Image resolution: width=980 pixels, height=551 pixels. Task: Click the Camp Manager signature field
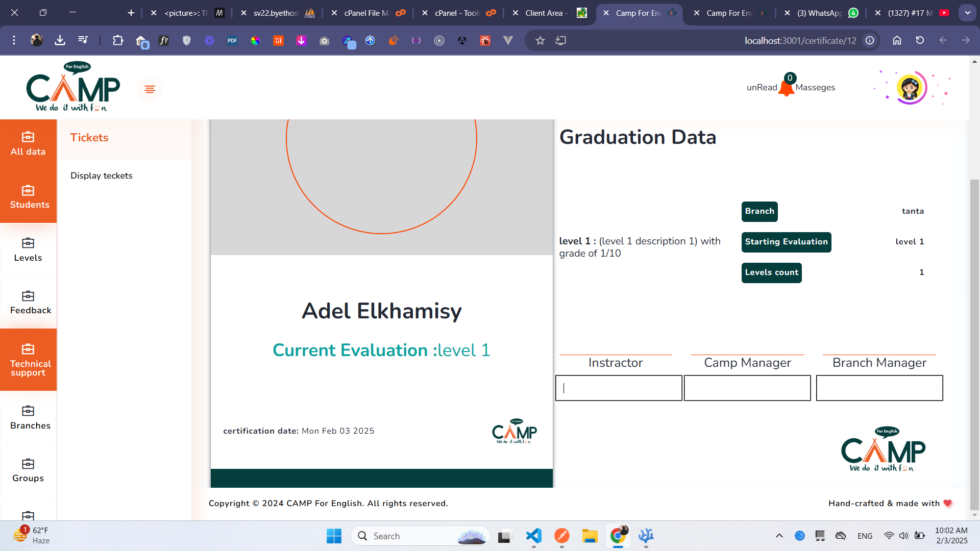point(747,388)
